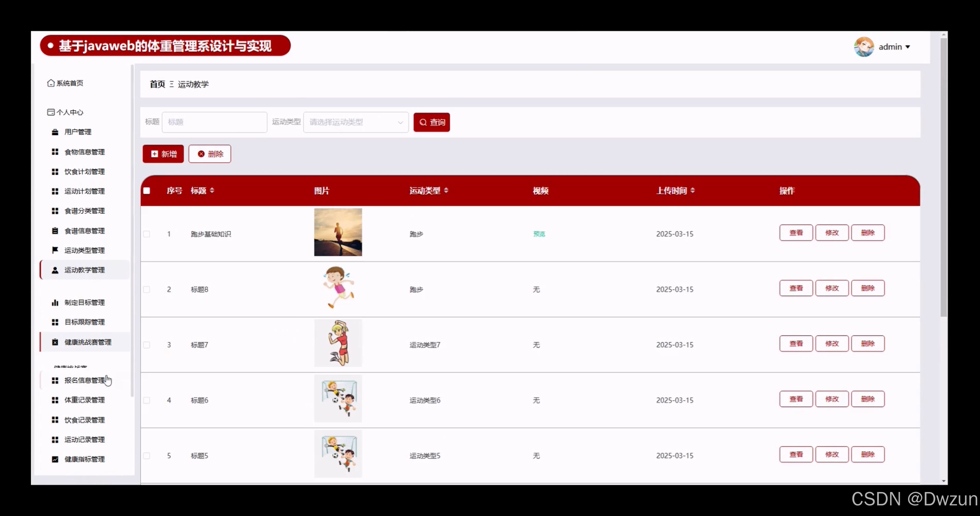Click the 查询 search button
Image resolution: width=980 pixels, height=516 pixels.
(x=431, y=122)
